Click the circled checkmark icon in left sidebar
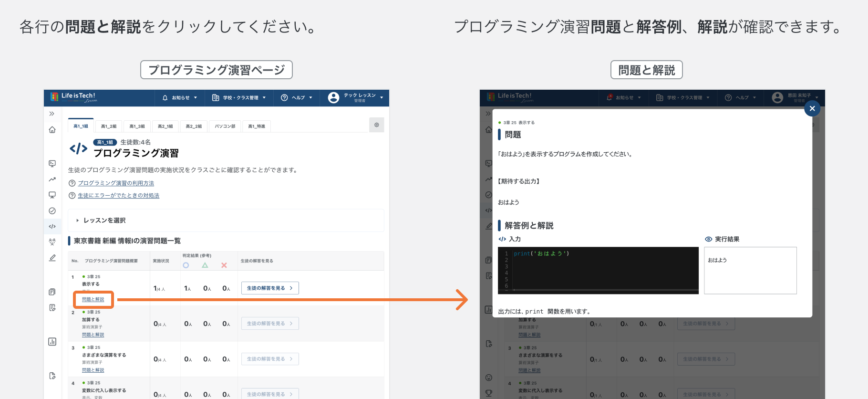 click(52, 211)
